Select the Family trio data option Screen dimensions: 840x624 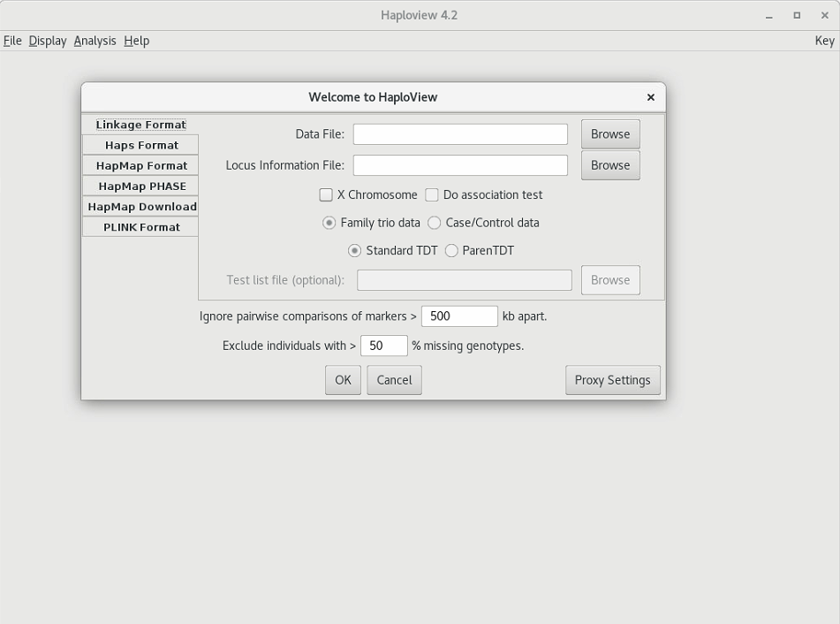pyautogui.click(x=329, y=223)
